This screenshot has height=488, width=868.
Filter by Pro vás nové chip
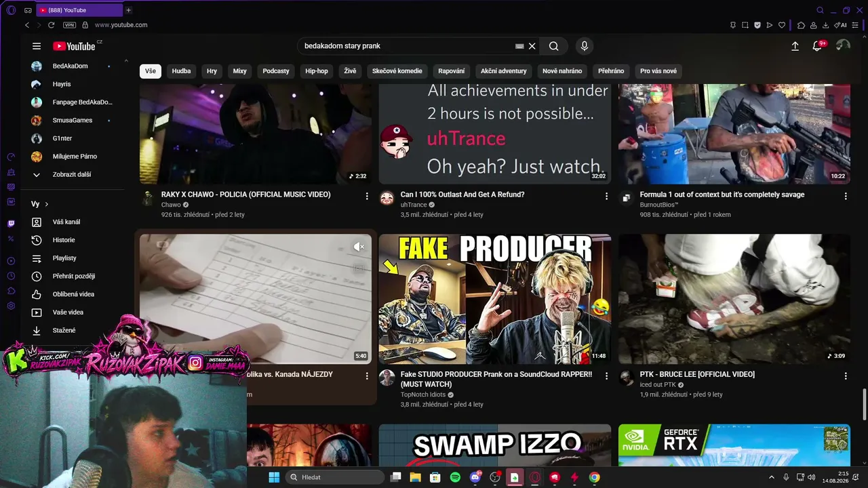[x=658, y=71]
